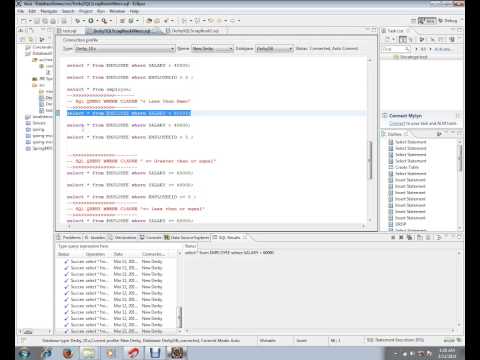Select the Create Table item in Outline

(x=404, y=167)
